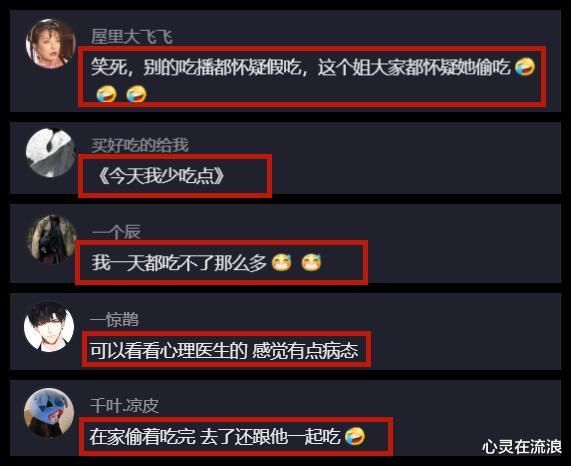Open the swan avatar of 买好吃的给我
This screenshot has height=466, width=571.
tap(51, 153)
